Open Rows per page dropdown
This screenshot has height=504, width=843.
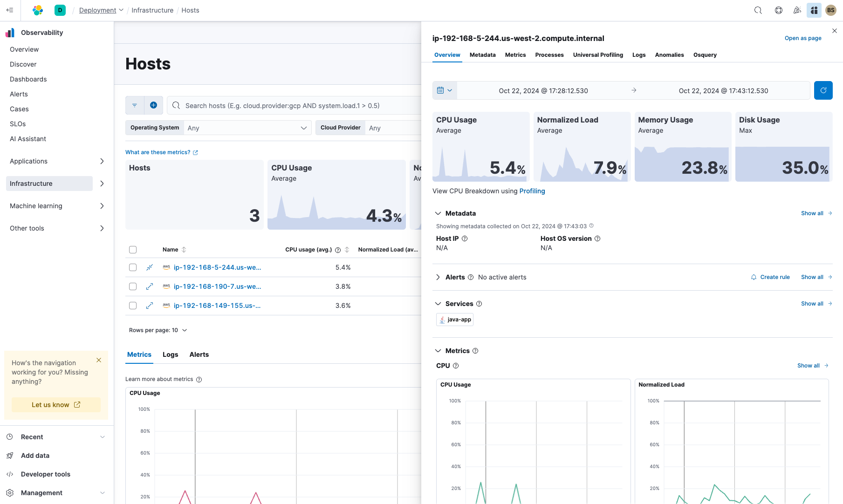click(158, 330)
